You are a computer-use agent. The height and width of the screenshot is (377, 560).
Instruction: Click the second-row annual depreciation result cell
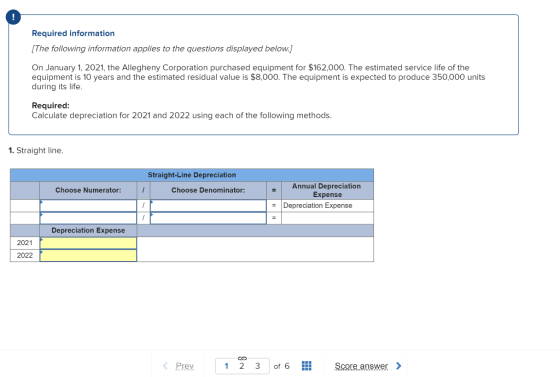point(327,218)
